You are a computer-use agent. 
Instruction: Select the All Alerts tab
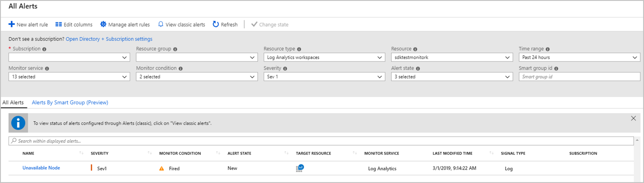pos(13,103)
